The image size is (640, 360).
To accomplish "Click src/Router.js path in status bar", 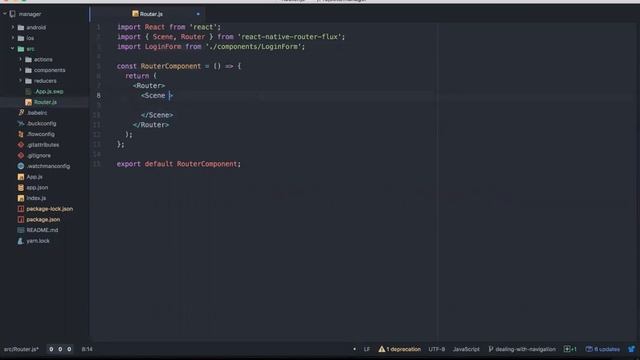I will tap(21, 349).
